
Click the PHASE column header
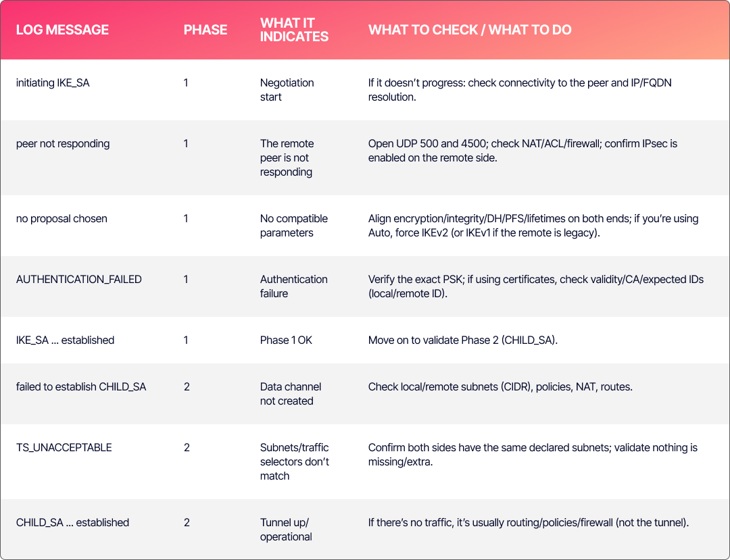[205, 30]
